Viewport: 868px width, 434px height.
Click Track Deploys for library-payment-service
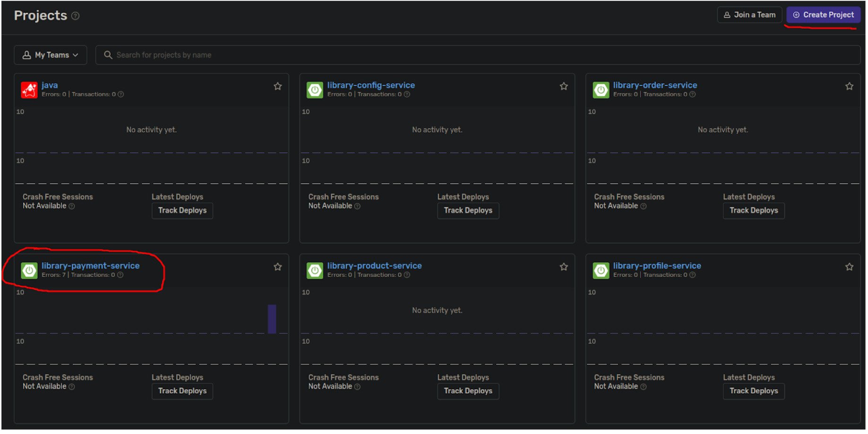point(182,391)
